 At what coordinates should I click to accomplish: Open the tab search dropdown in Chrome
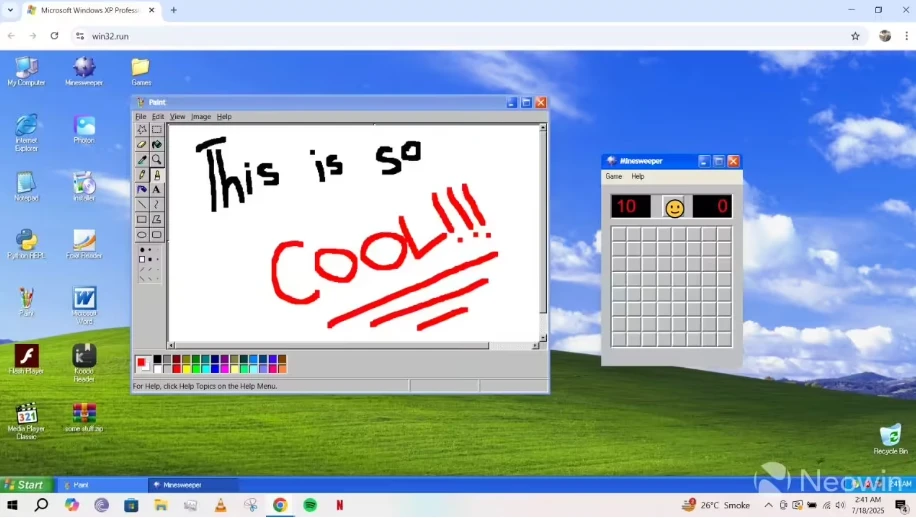coord(10,10)
